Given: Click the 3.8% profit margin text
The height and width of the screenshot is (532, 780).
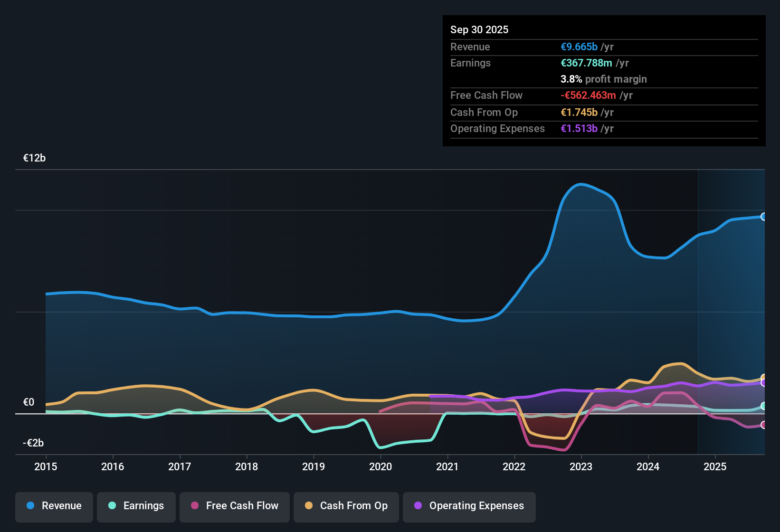Looking at the screenshot, I should tap(603, 79).
